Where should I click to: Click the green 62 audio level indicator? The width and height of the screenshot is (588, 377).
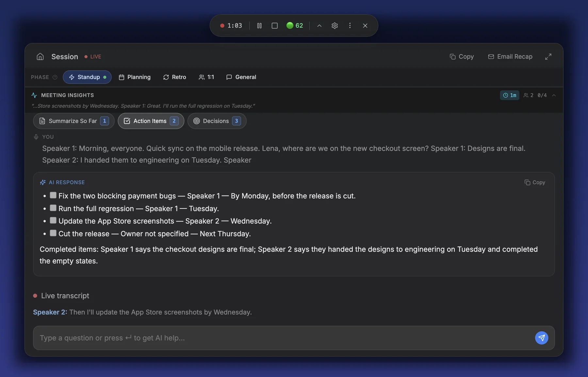295,25
